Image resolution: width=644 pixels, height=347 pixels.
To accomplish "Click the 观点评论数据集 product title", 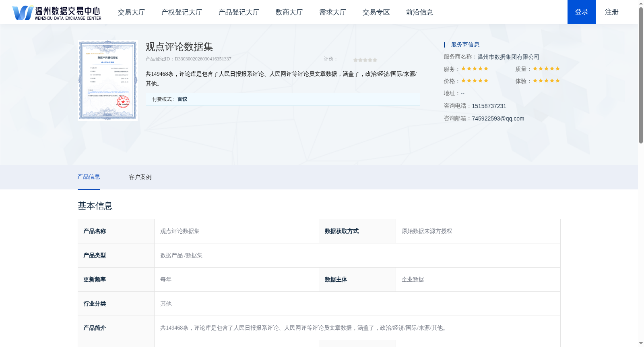I will [x=179, y=47].
